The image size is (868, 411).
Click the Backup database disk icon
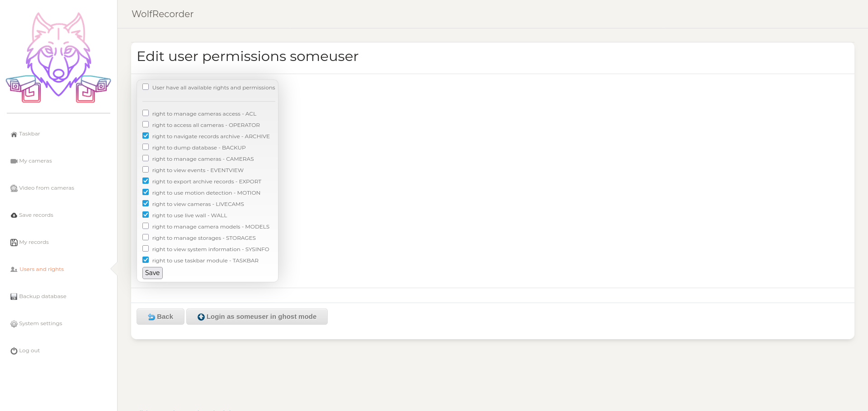coord(14,297)
